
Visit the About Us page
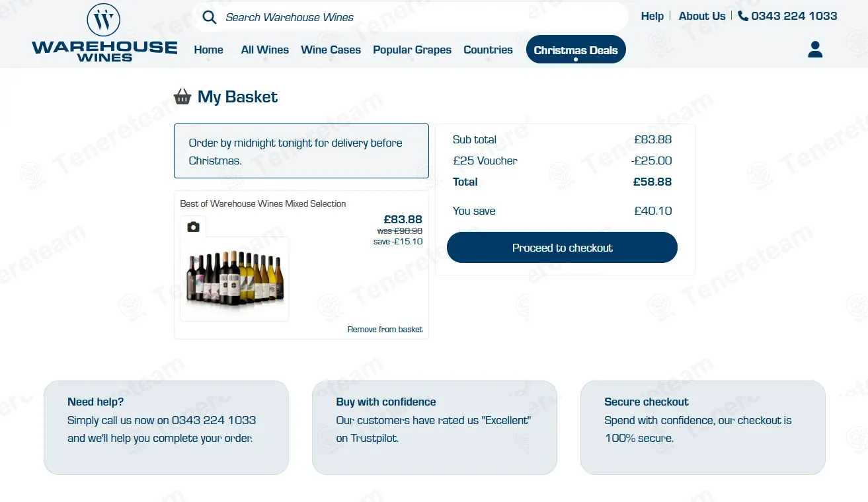(x=702, y=16)
